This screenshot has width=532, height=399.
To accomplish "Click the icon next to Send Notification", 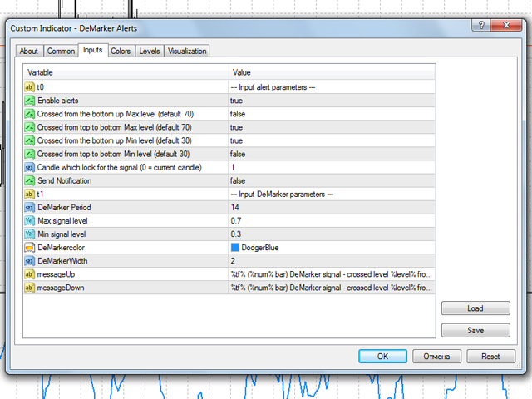I will [x=30, y=180].
